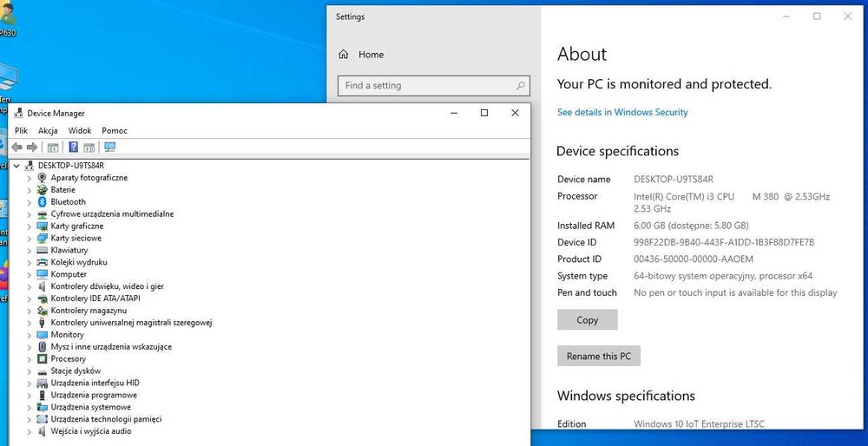Click the About page heading
This screenshot has height=446, width=868.
coord(582,54)
